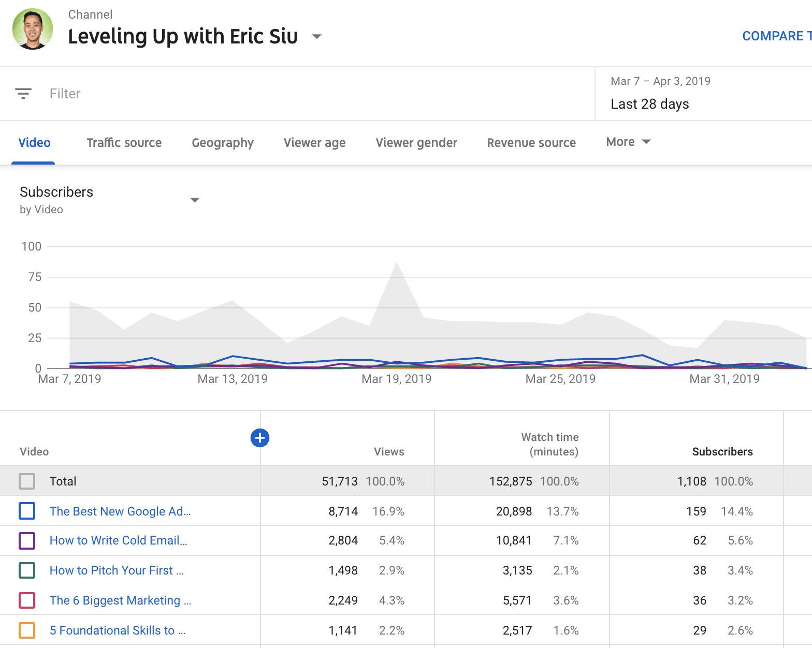
Task: Toggle the green checkbox for Pitch Your First
Action: coord(27,570)
